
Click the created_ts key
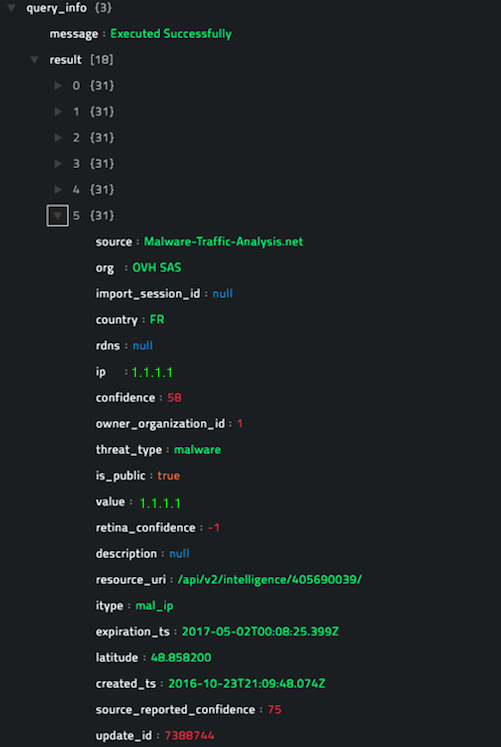pyautogui.click(x=126, y=684)
